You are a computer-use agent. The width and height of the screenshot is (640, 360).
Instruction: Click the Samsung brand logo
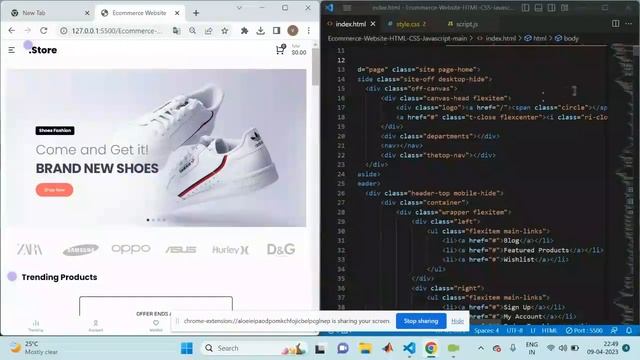80,249
